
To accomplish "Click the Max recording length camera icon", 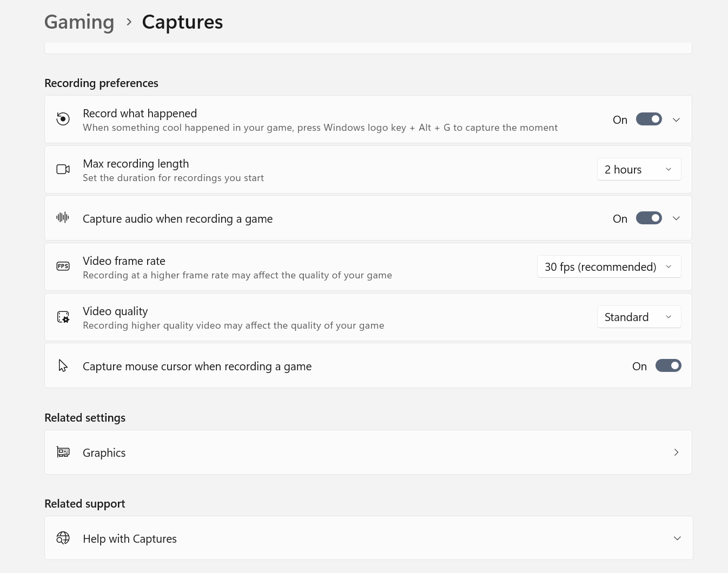I will point(63,169).
